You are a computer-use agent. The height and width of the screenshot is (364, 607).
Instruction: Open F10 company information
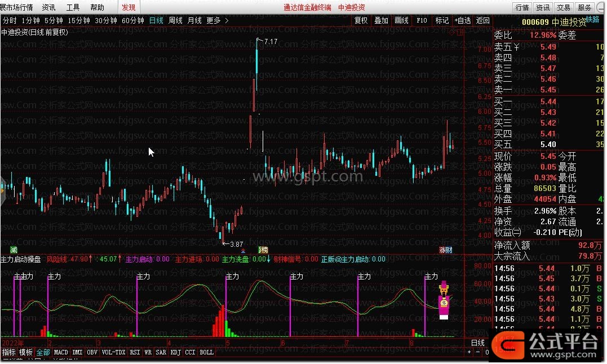422,20
